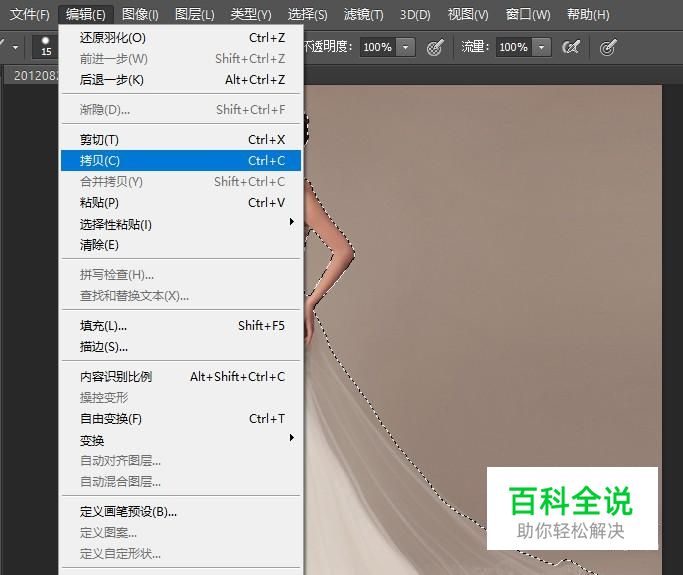Open the brush preset picker showing 15
This screenshot has height=575, width=683.
pos(45,47)
